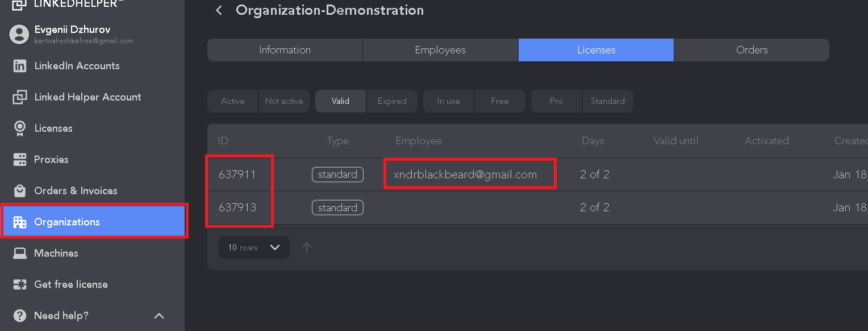Toggle the Active filter
This screenshot has width=868, height=331.
click(233, 101)
